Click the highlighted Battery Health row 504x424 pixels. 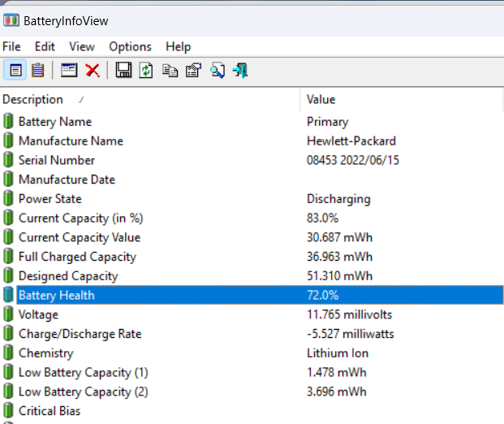pyautogui.click(x=252, y=295)
